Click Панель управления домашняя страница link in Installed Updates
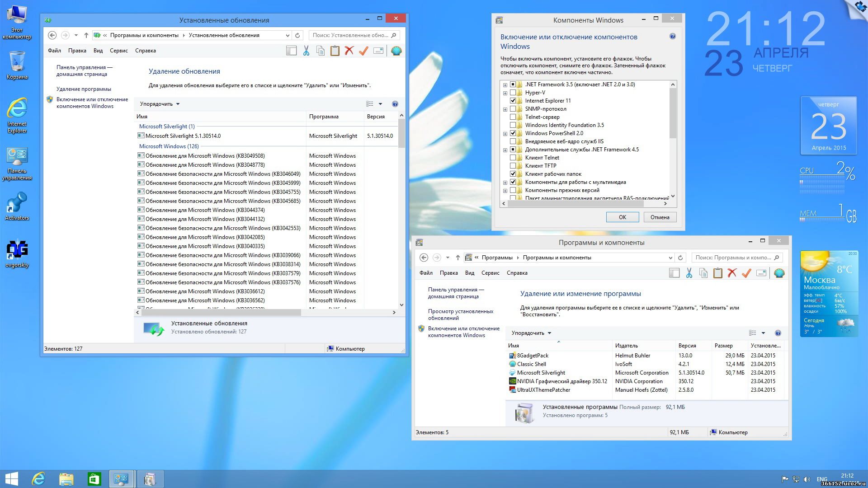 pos(84,70)
